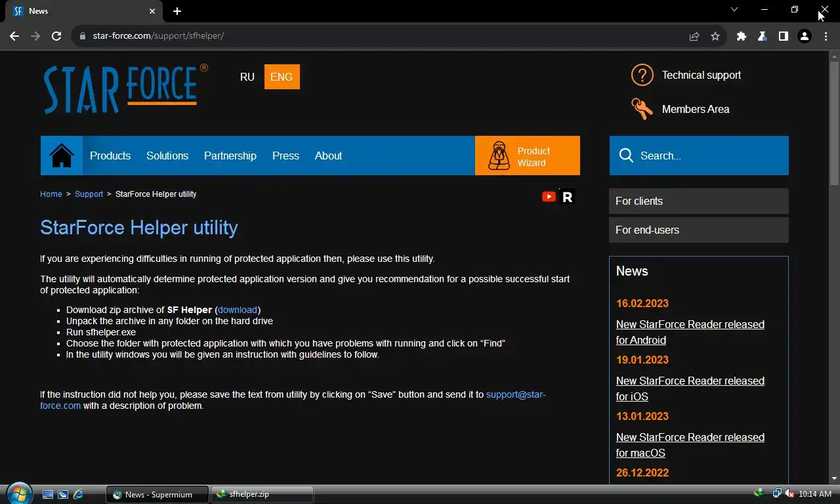Open the profile avatar menu
840x504 pixels.
tap(805, 36)
